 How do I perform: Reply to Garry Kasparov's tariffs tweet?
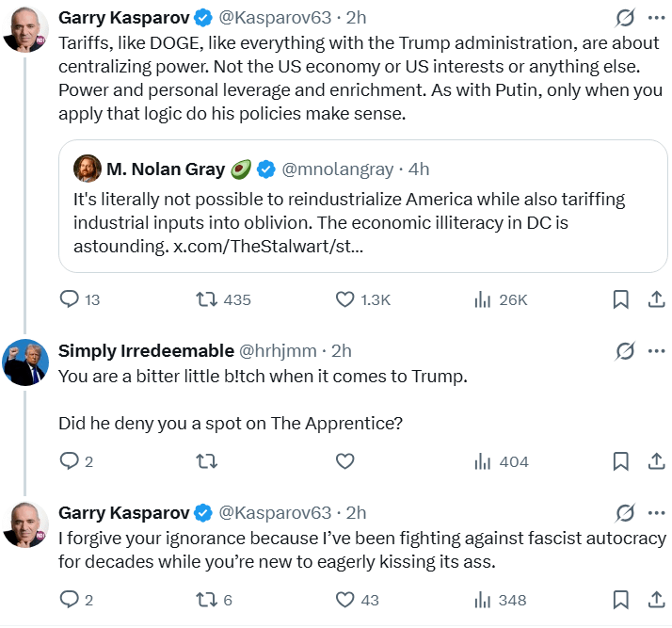tap(70, 299)
